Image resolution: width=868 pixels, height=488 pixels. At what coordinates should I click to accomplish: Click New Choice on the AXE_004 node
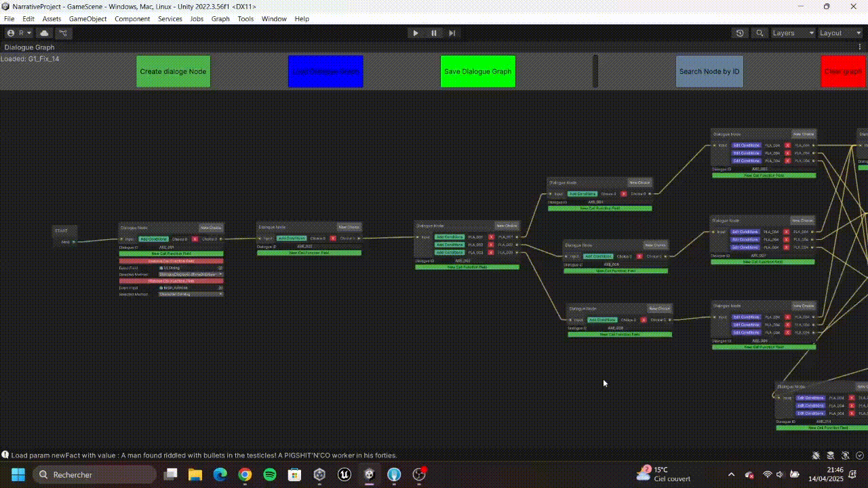(639, 182)
